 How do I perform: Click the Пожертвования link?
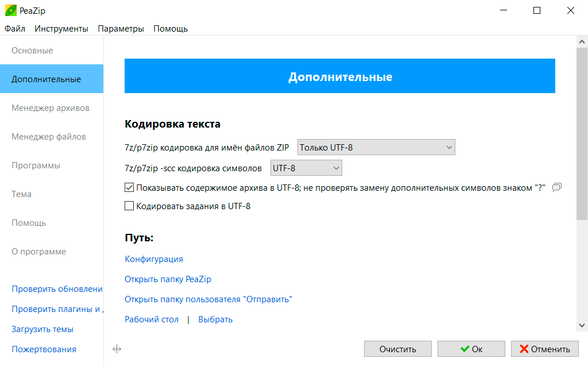pos(44,349)
